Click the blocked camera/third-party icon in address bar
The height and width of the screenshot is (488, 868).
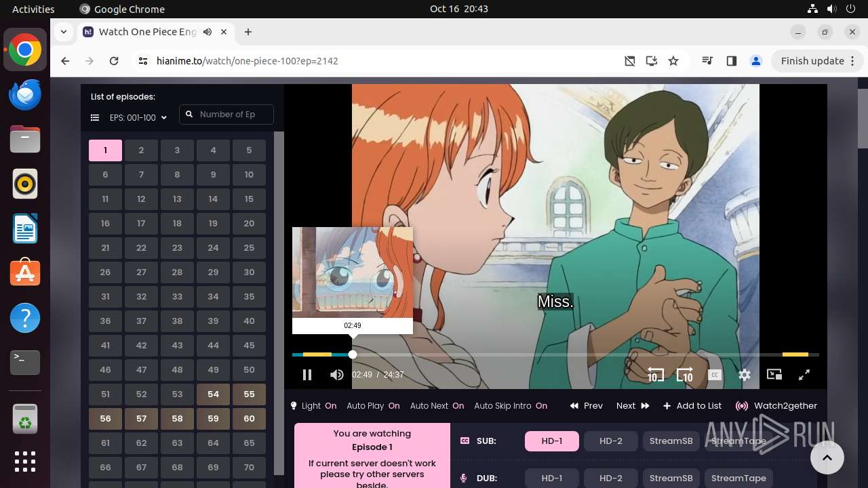tap(630, 61)
